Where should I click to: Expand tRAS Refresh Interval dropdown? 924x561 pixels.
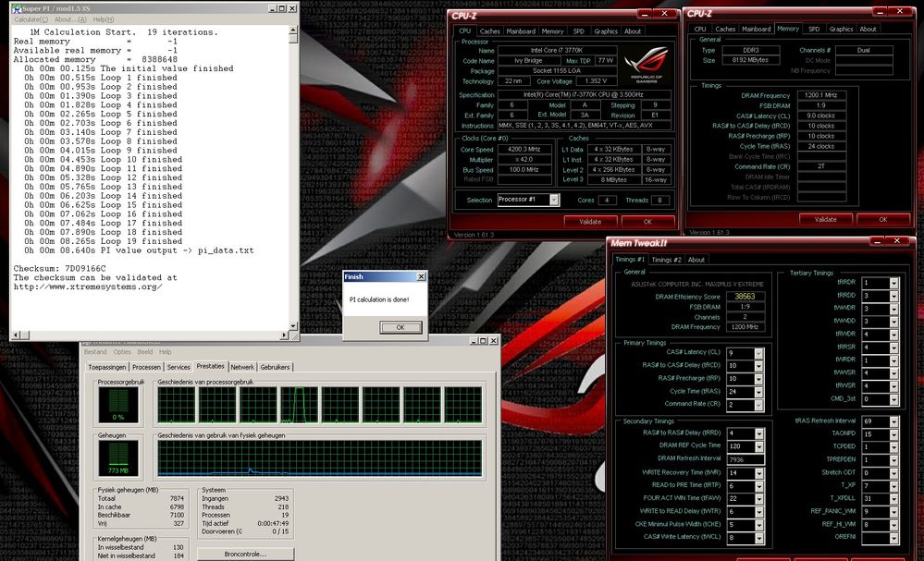(x=894, y=421)
